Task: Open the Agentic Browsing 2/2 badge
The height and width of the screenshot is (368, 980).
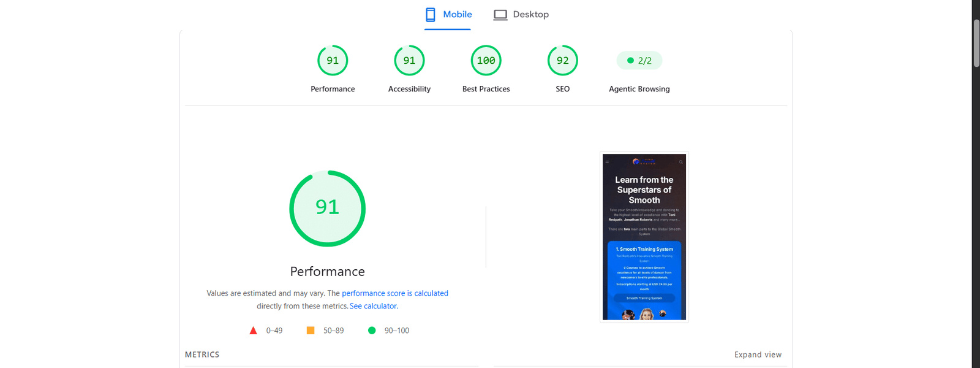Action: click(639, 61)
